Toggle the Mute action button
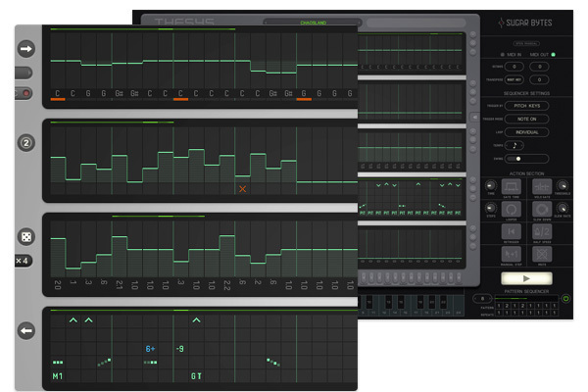This screenshot has height=392, width=588. click(542, 255)
